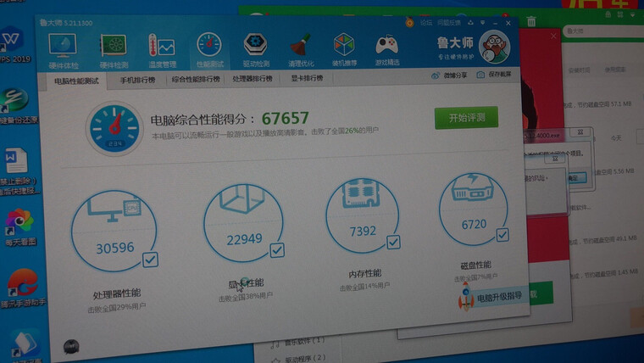This screenshot has height=363, width=644.
Task: Click the gold medal icon in title bar
Action: tap(409, 22)
